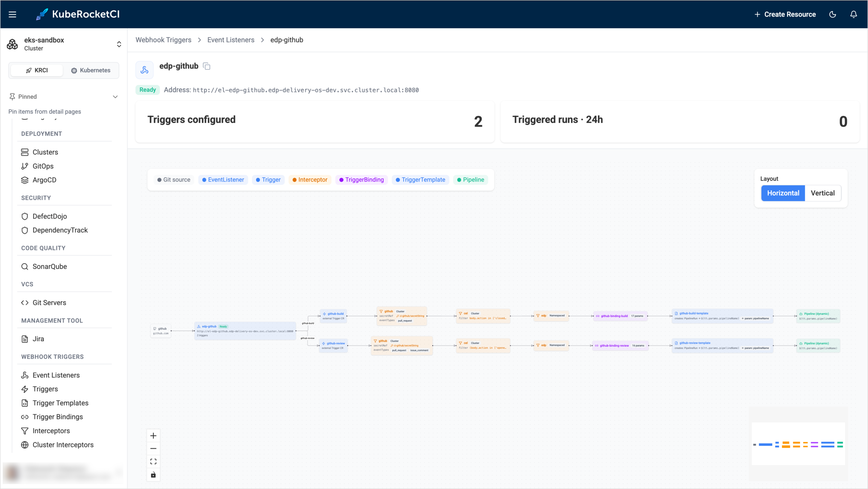Collapse the Pinned section
Image resolution: width=868 pixels, height=489 pixels.
pyautogui.click(x=64, y=97)
